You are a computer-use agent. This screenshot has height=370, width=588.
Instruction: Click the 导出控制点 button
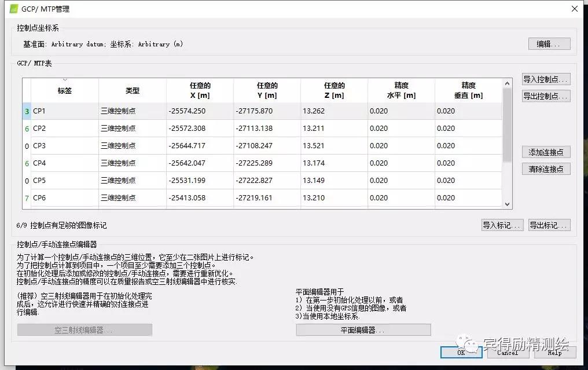[x=546, y=96]
